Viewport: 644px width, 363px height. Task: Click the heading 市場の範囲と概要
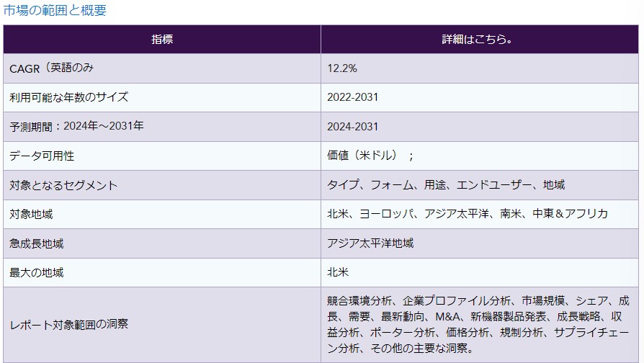[x=55, y=10]
